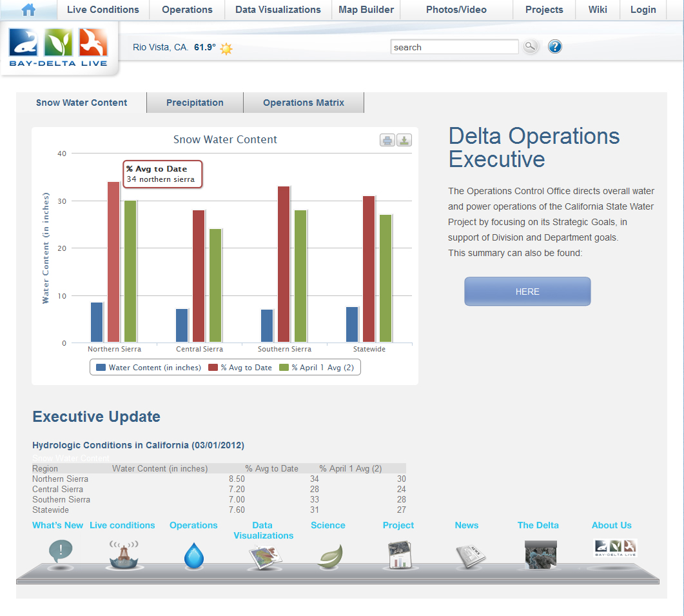Click the Statewide green April Avg bar

tap(386, 278)
